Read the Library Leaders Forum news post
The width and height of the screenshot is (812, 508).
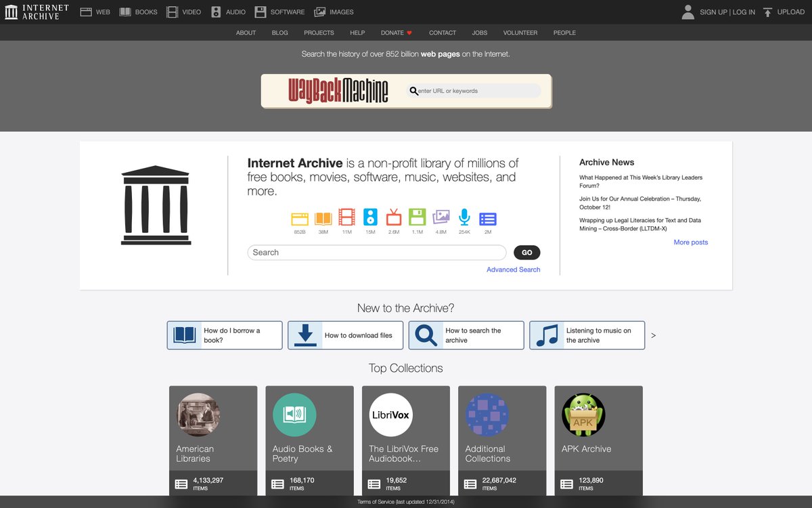[x=641, y=182]
